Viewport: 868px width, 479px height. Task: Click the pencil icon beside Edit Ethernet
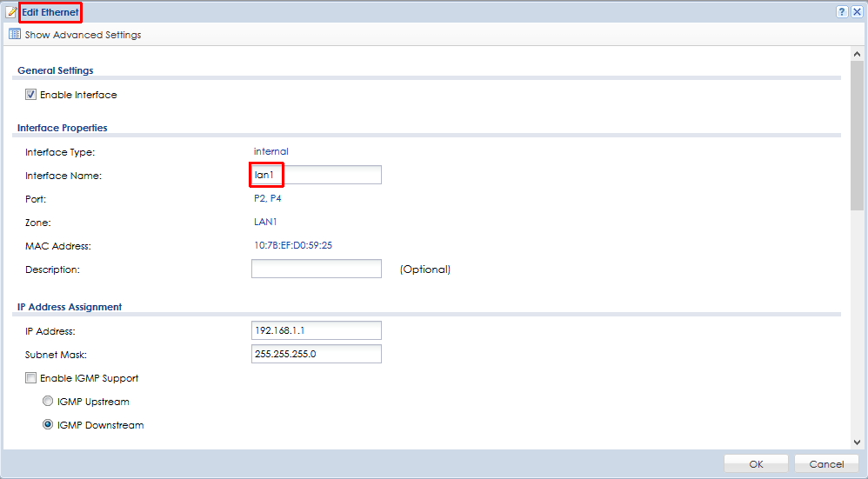coord(11,13)
